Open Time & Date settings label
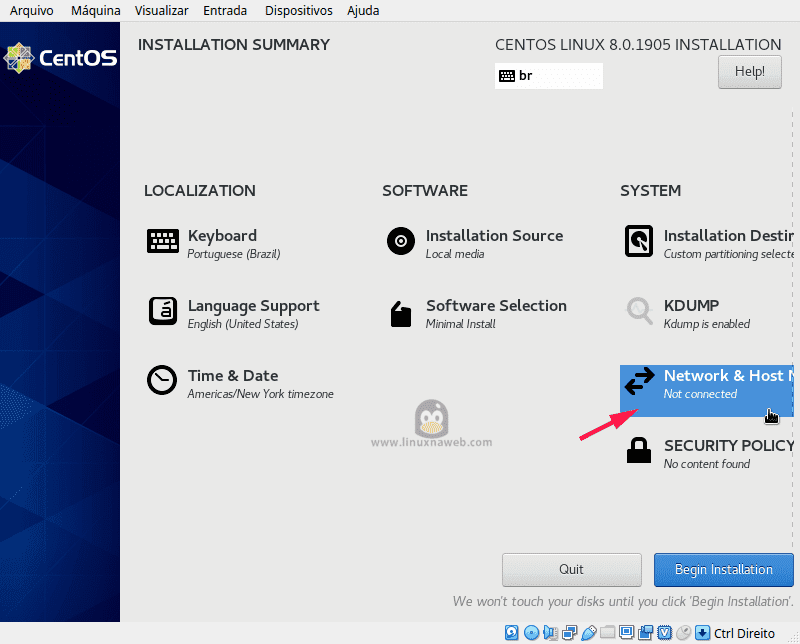The image size is (800, 644). point(233,376)
